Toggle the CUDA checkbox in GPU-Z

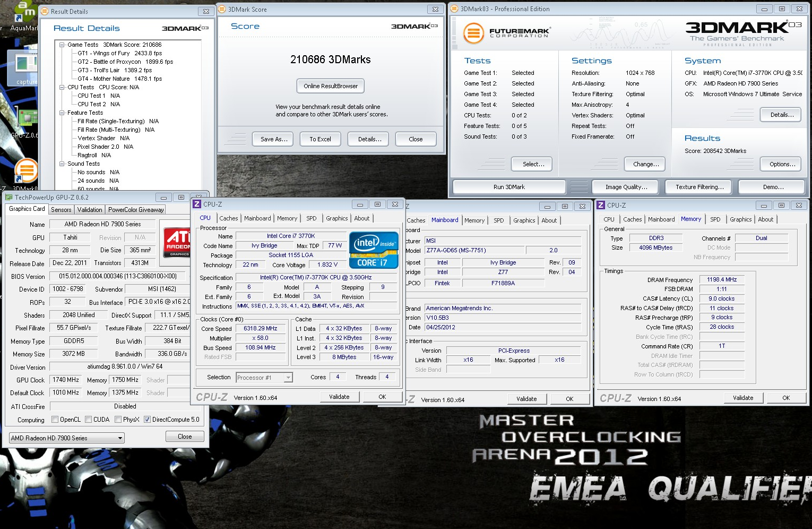pos(88,420)
